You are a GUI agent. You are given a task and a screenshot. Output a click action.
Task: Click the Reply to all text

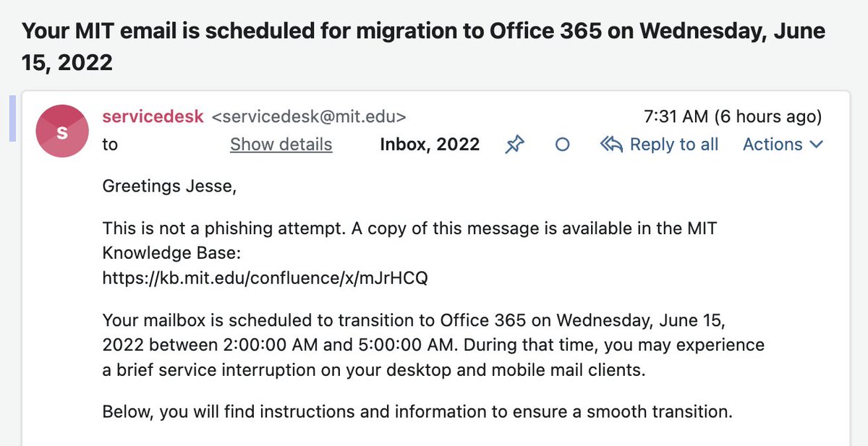click(674, 145)
